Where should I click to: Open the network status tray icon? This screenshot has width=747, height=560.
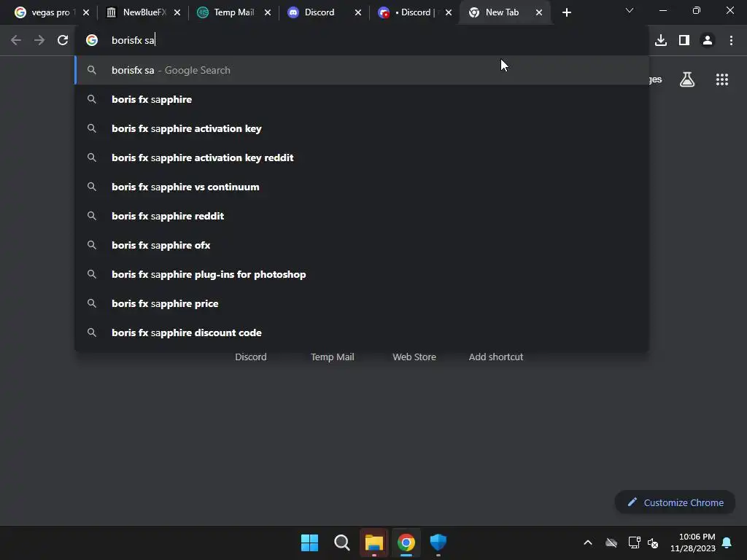[634, 542]
